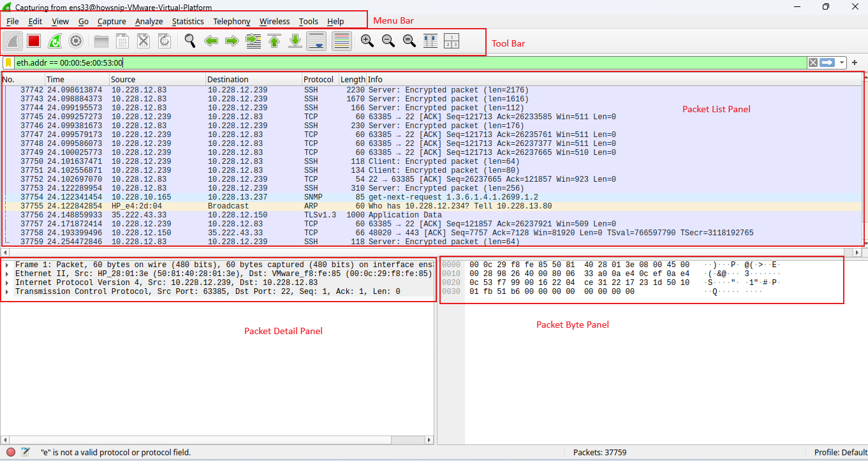Open the Telephony menu
This screenshot has height=461, width=868.
232,21
